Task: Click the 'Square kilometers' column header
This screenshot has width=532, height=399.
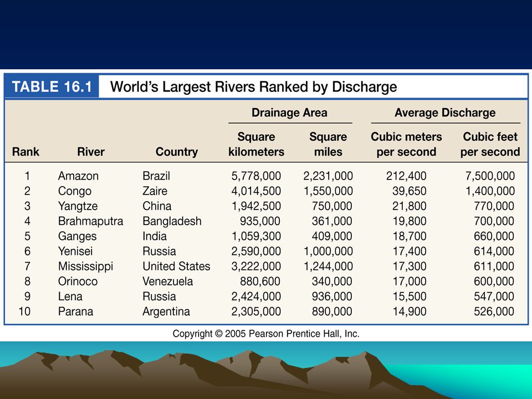Action: [256, 144]
